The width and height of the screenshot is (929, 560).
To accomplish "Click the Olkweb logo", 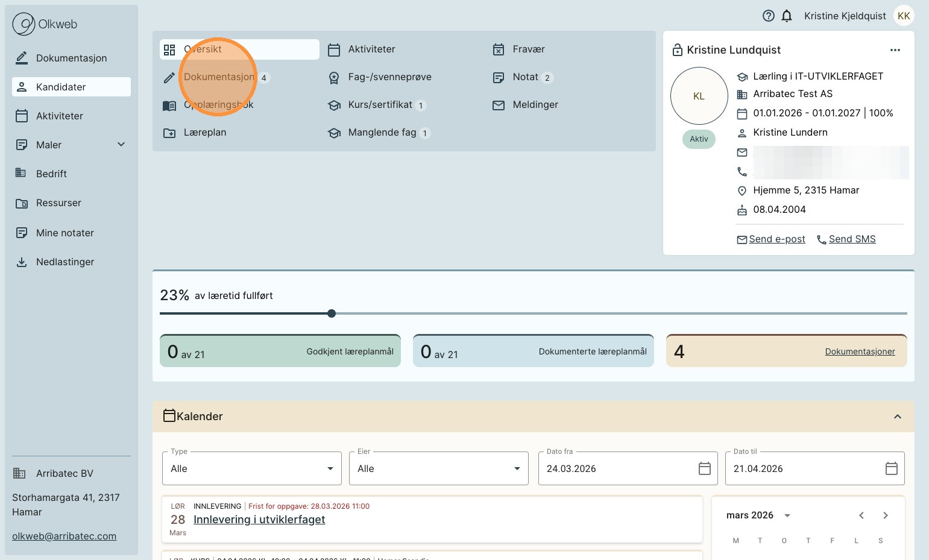I will click(45, 24).
